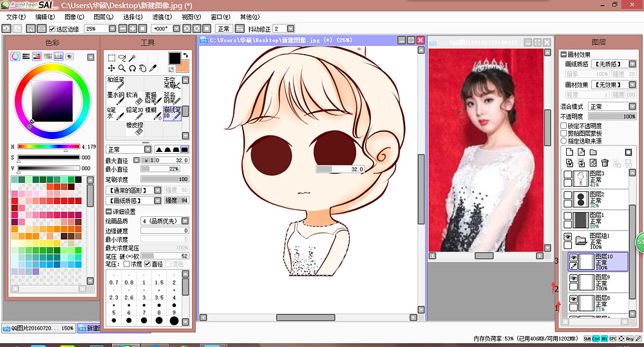Open the 滤镜 menu
The width and height of the screenshot is (644, 347).
point(162,17)
